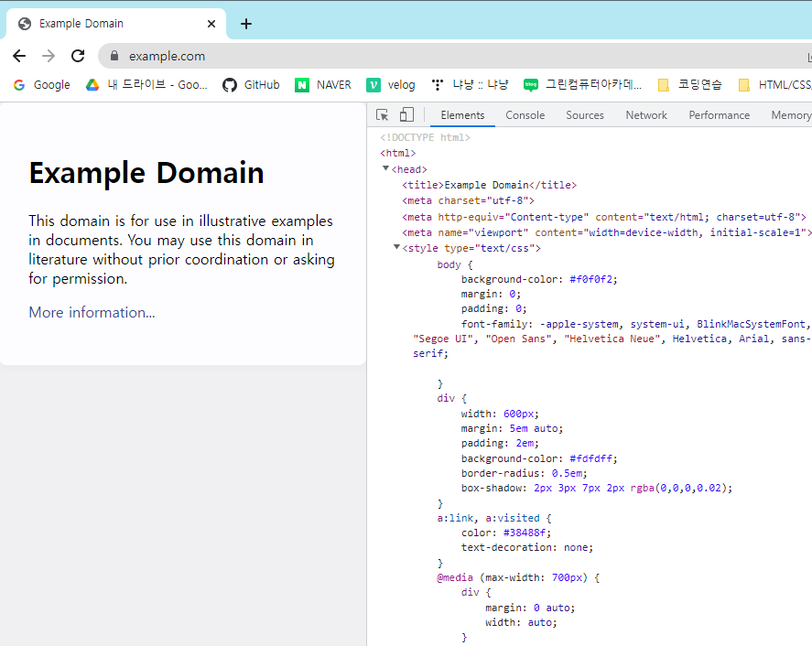
Task: Follow the More information... link
Action: pyautogui.click(x=92, y=313)
